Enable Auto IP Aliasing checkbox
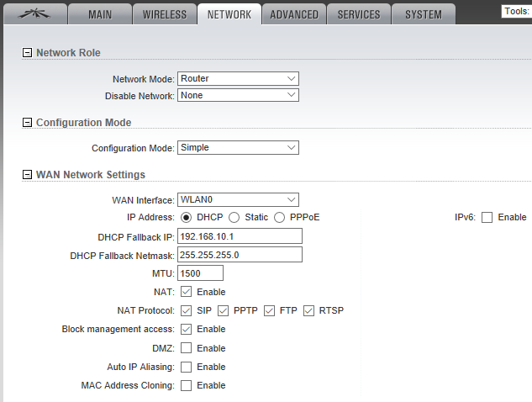The height and width of the screenshot is (402, 532). click(186, 367)
